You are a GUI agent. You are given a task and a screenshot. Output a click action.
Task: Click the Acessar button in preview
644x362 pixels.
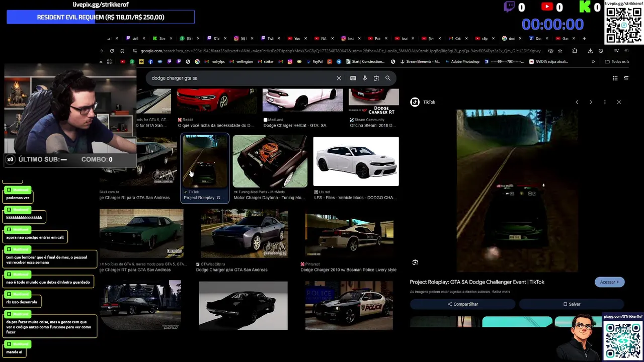[x=609, y=282]
